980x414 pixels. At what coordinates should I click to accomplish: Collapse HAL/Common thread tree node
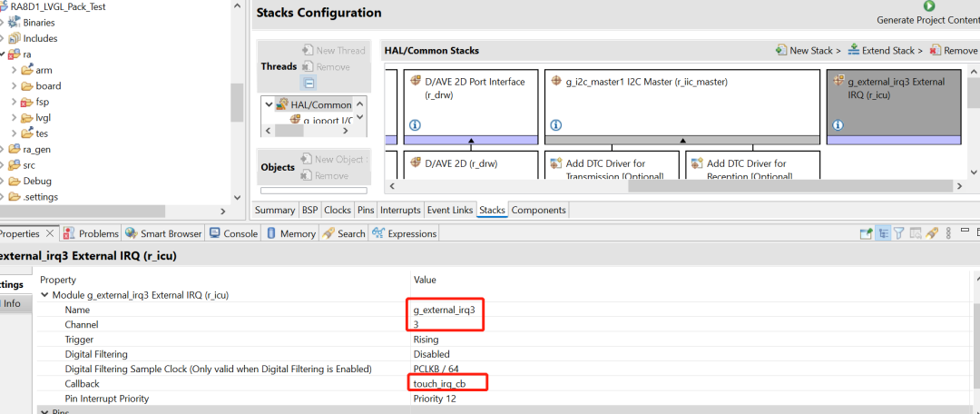point(268,104)
